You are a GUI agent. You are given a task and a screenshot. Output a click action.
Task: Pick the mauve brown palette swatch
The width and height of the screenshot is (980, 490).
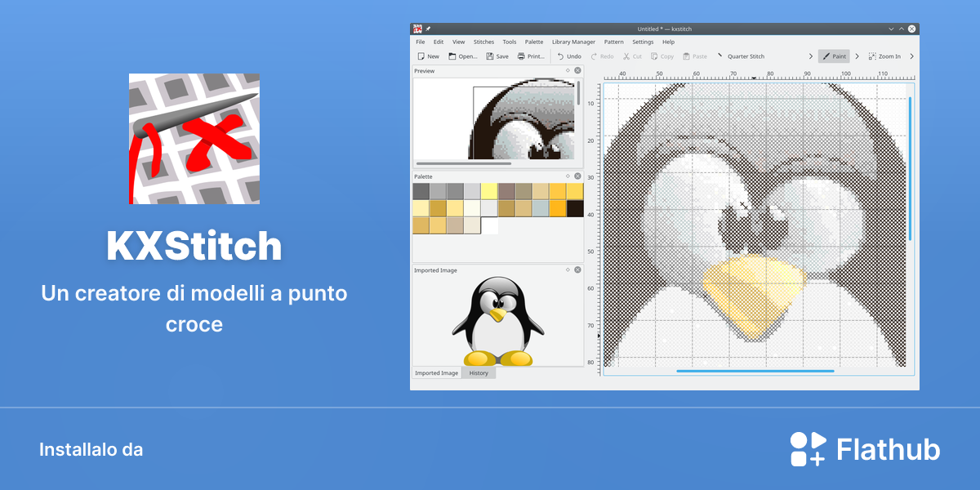(x=506, y=191)
